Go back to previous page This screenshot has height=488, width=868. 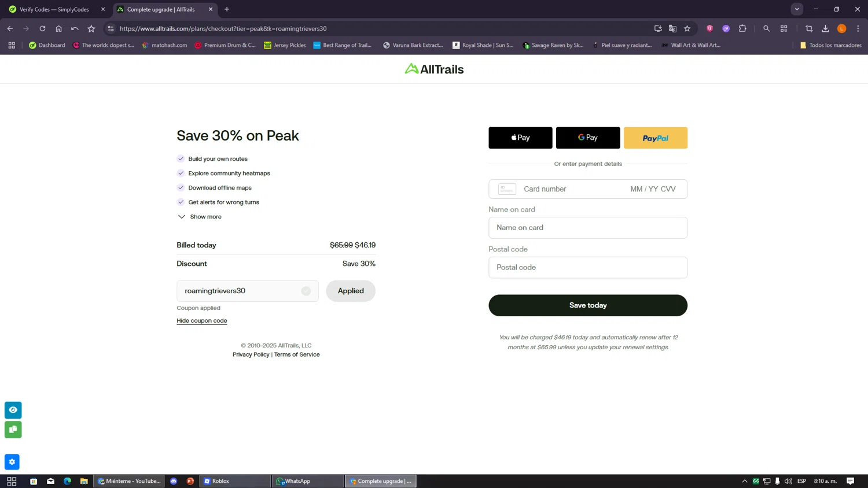(x=10, y=28)
